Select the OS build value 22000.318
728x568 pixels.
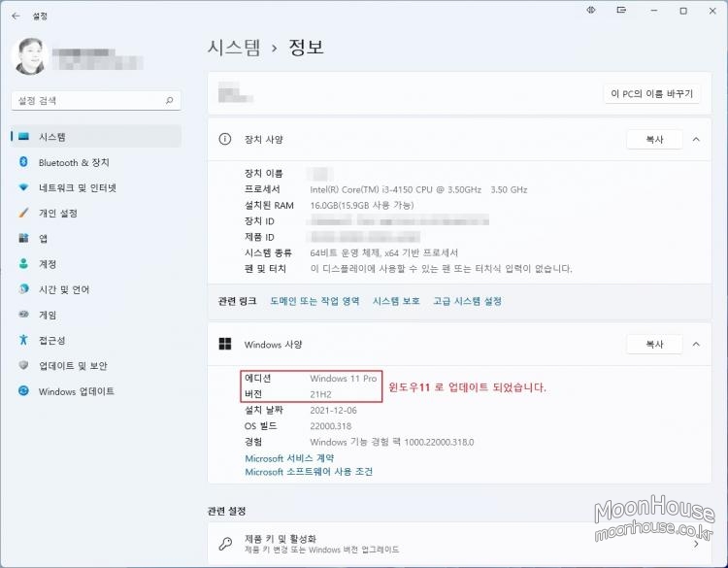(x=331, y=426)
